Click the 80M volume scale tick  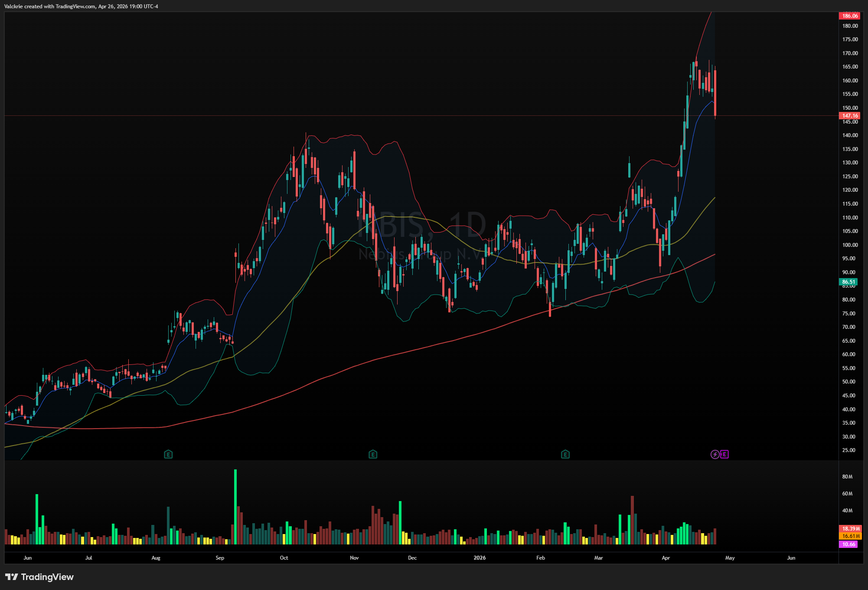click(x=847, y=477)
